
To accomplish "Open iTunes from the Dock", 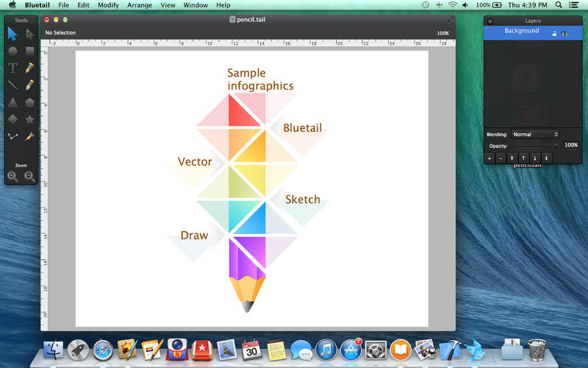I will 326,350.
